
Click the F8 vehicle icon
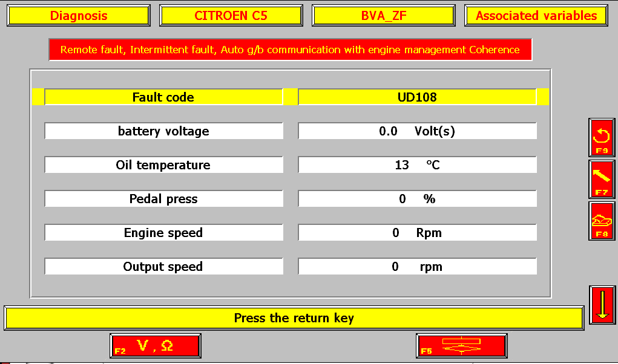[x=602, y=221]
